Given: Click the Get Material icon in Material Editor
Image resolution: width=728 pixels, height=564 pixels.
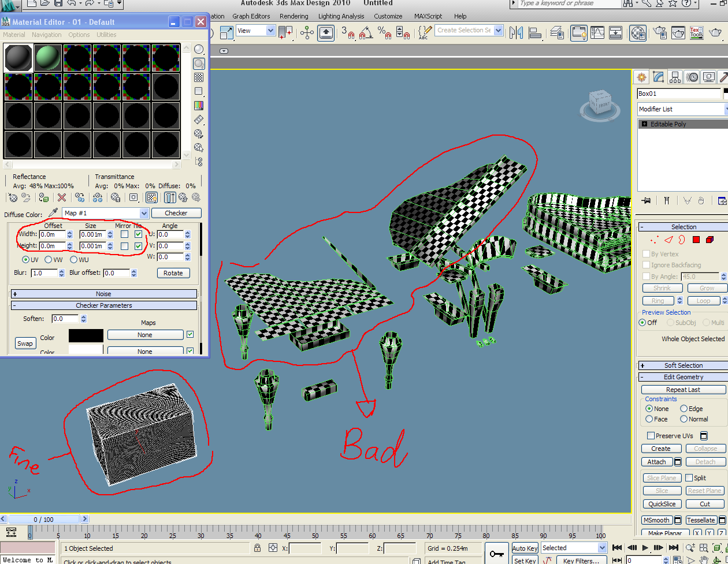Looking at the screenshot, I should click(13, 197).
